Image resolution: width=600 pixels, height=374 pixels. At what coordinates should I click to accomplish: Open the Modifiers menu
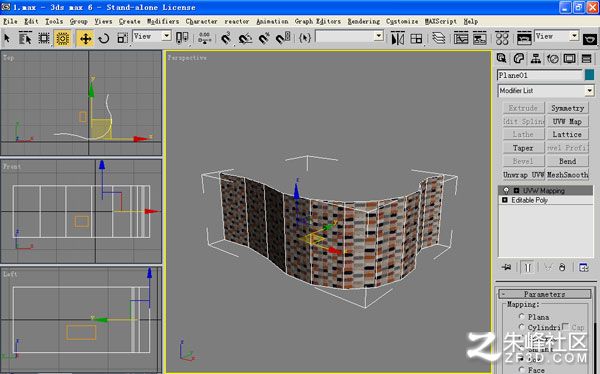tap(163, 21)
